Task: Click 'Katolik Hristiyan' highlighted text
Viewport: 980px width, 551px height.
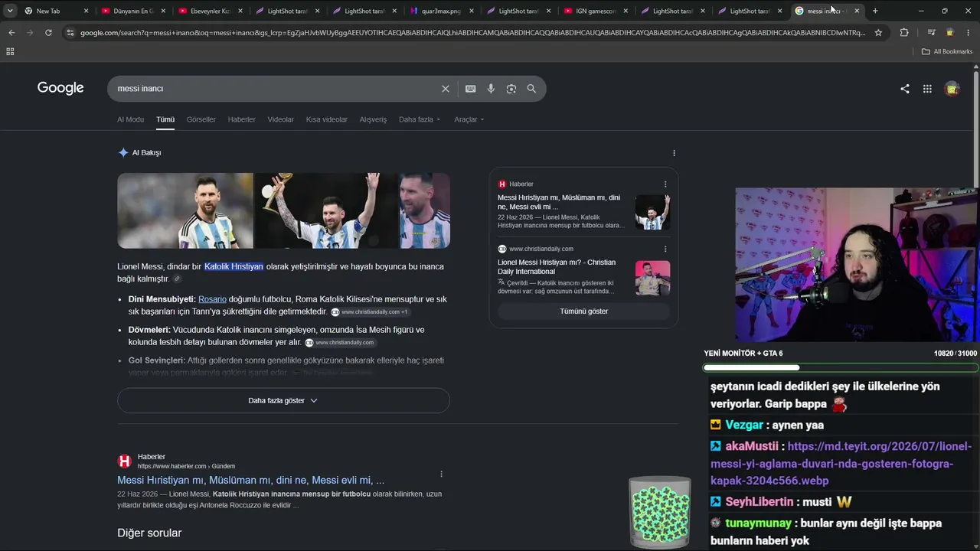Action: tap(234, 266)
